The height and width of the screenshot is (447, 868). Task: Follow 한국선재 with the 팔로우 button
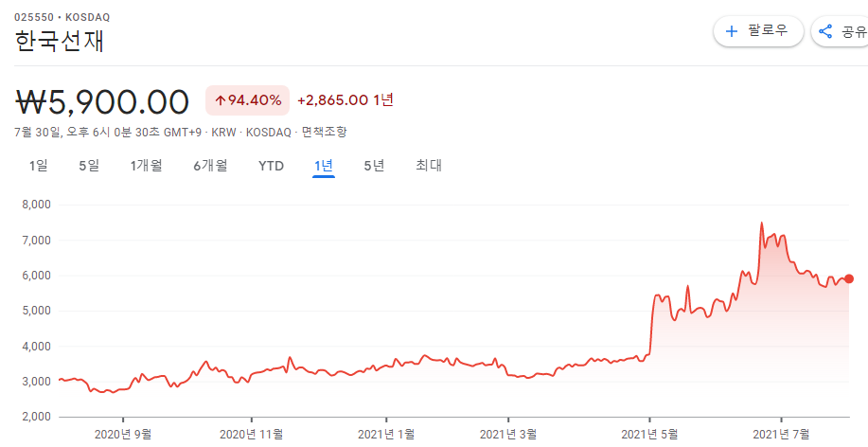coord(758,31)
